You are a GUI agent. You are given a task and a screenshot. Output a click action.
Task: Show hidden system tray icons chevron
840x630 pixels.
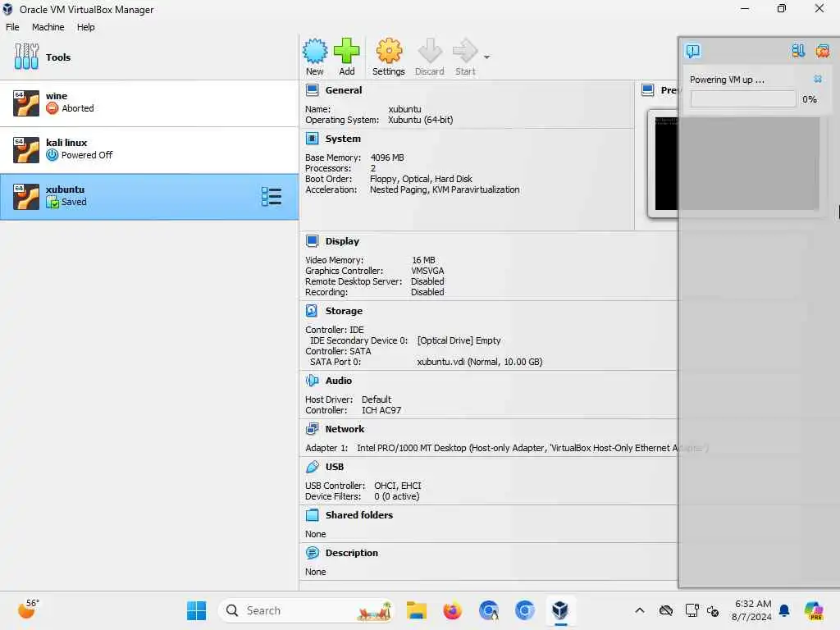[x=640, y=610]
